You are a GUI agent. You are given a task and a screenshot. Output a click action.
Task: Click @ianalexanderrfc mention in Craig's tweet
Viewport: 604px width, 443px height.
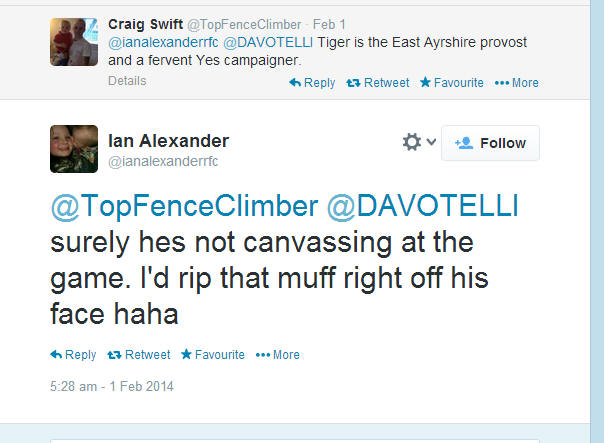tap(162, 41)
